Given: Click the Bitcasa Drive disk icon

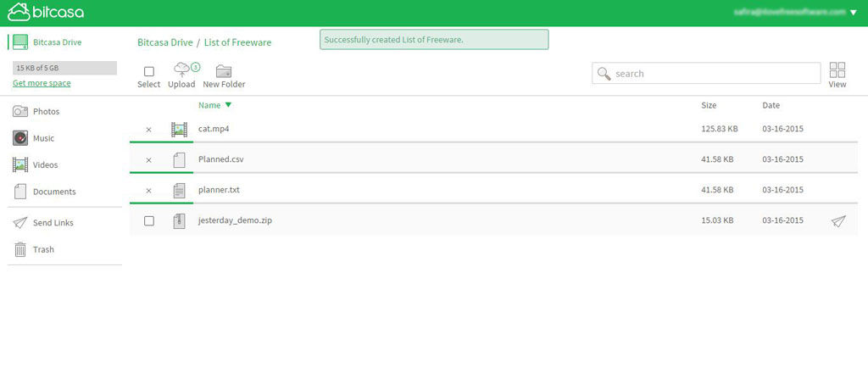Looking at the screenshot, I should (x=20, y=42).
